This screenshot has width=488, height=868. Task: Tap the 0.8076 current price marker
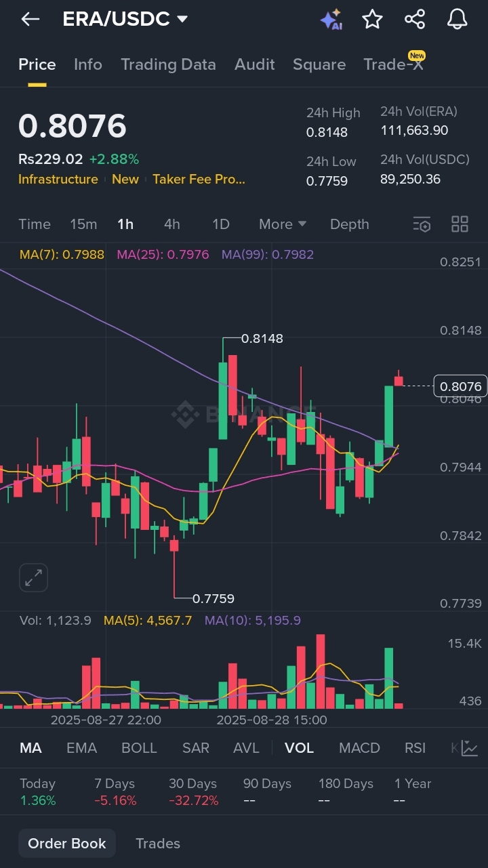click(x=460, y=387)
